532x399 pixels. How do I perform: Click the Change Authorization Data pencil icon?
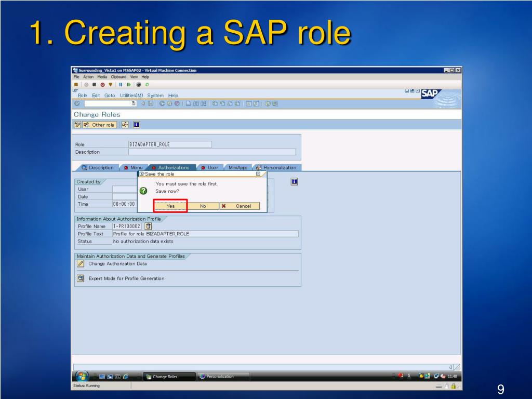(x=81, y=263)
